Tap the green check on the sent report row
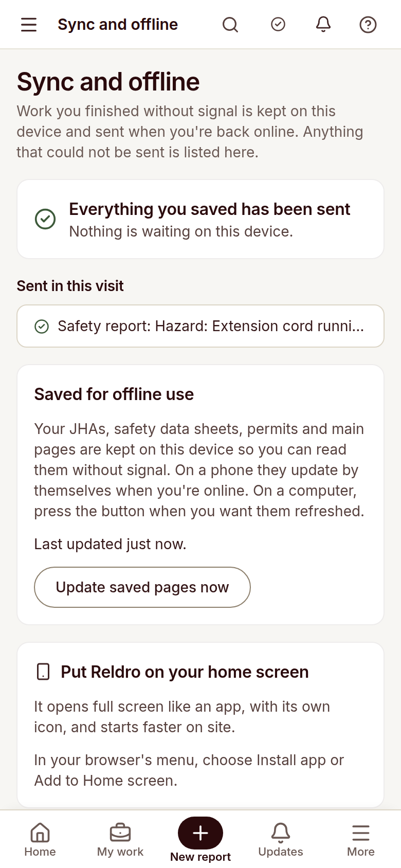Image resolution: width=401 pixels, height=868 pixels. click(x=42, y=326)
